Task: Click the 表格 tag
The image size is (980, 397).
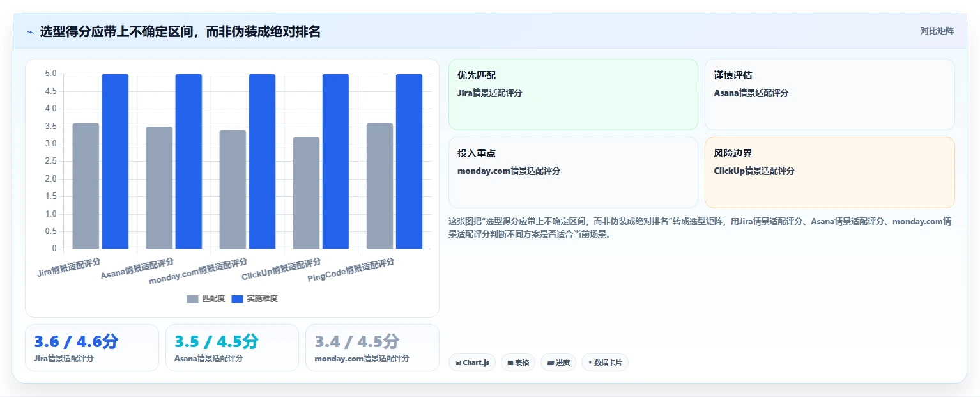Action: pyautogui.click(x=518, y=362)
